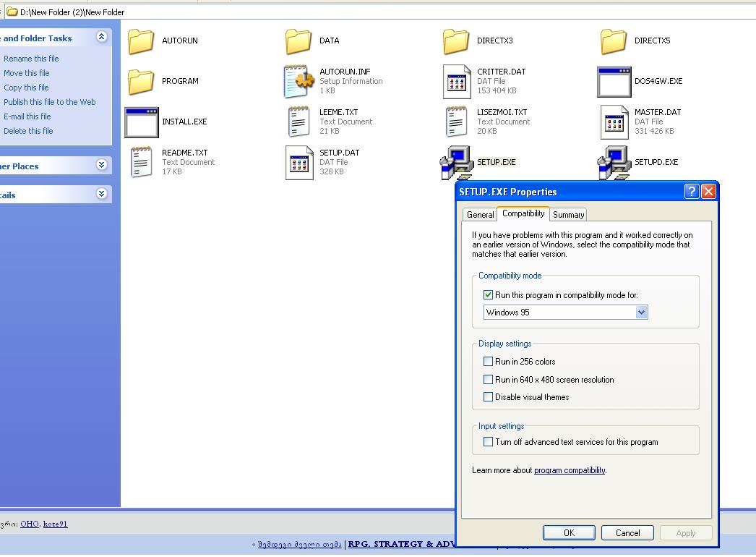Screen dimensions: 756x557
Task: Click E-mail this file
Action: [27, 116]
